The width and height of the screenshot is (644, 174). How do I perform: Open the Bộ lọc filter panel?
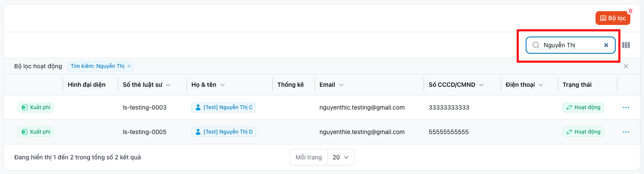(x=612, y=18)
